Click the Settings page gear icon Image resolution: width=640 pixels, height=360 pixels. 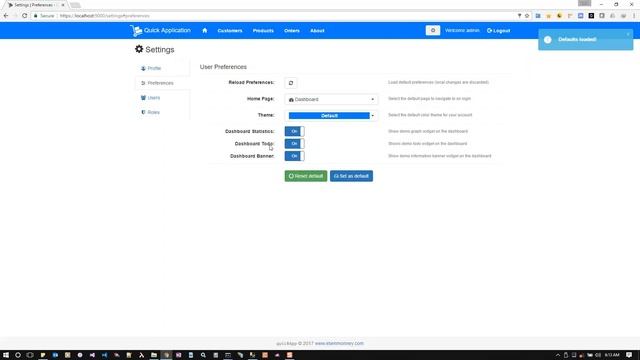(x=139, y=49)
